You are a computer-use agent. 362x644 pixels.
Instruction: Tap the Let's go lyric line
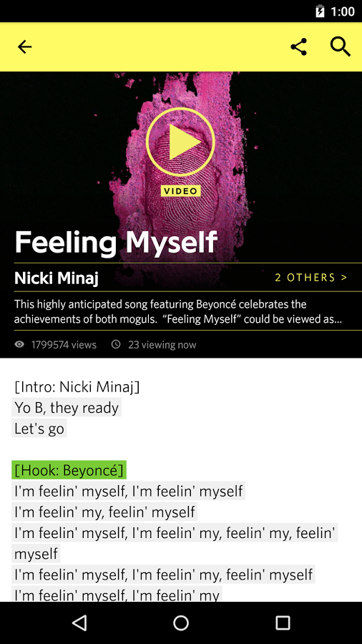(x=39, y=429)
